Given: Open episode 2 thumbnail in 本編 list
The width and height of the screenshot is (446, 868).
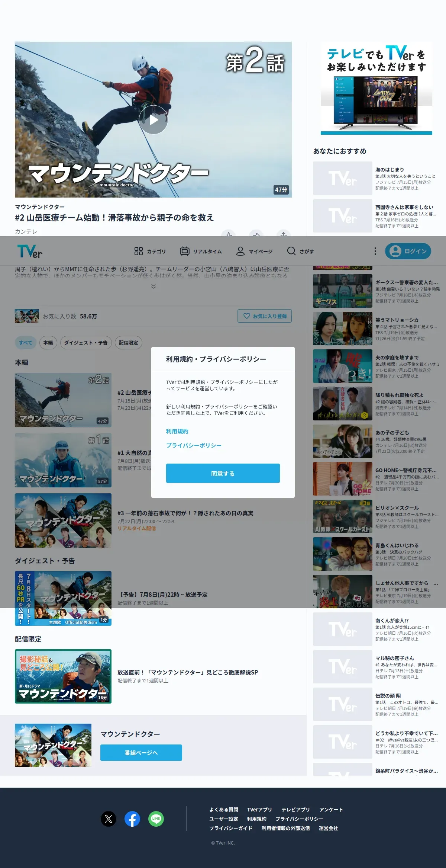Looking at the screenshot, I should [x=63, y=400].
